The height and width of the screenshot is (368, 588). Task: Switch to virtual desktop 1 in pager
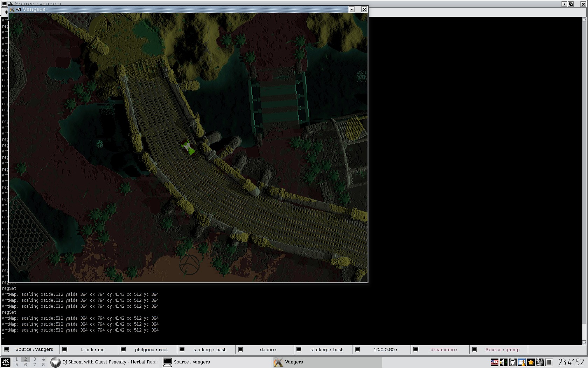[16, 359]
